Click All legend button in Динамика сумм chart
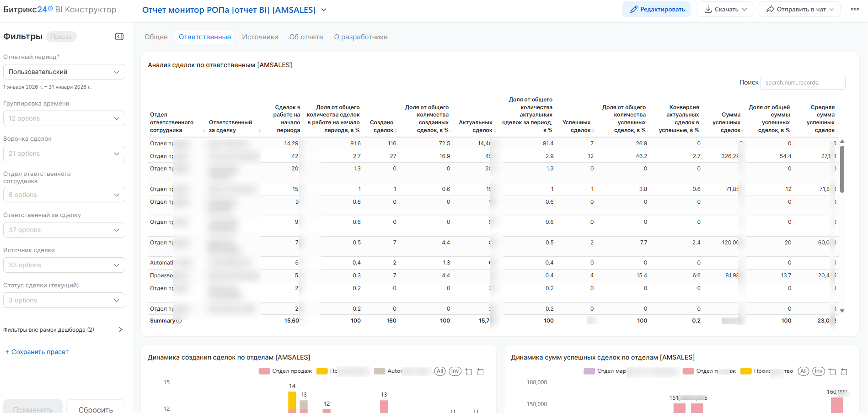The width and height of the screenshot is (868, 413). coord(804,371)
